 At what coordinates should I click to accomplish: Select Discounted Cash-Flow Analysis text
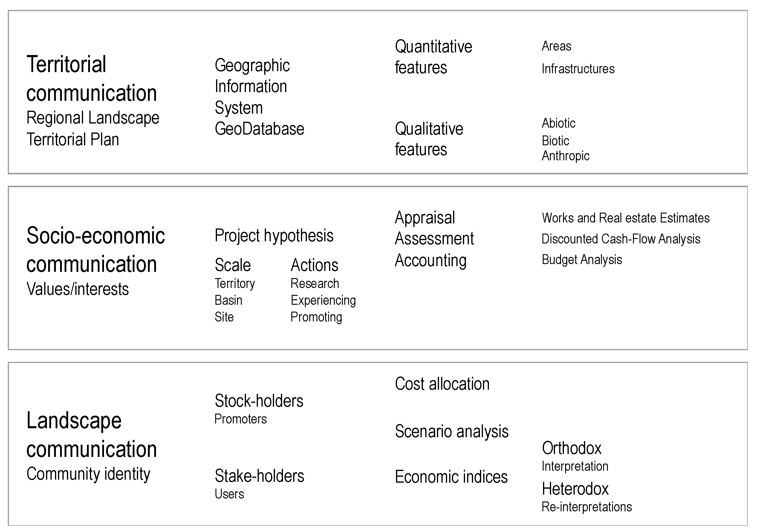click(620, 239)
